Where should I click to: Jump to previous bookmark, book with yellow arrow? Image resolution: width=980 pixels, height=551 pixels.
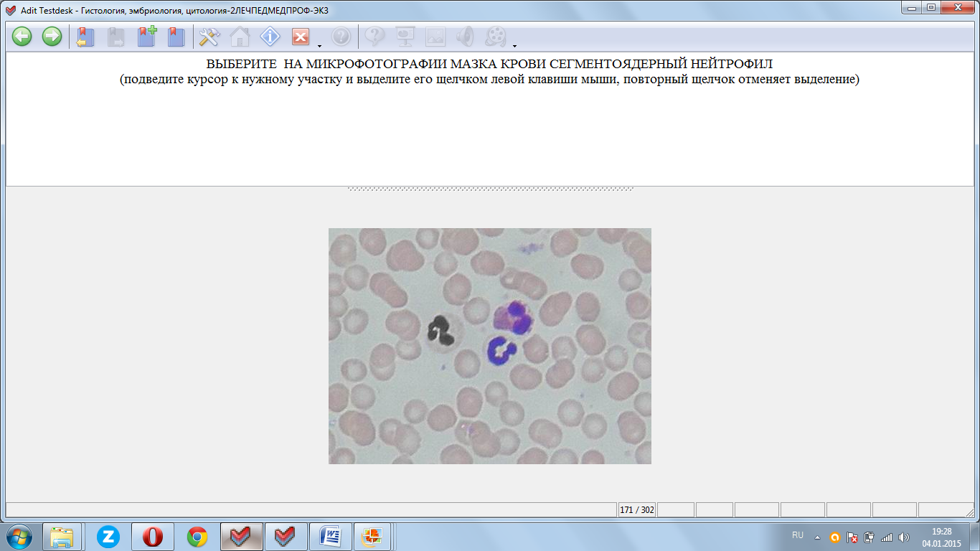click(x=85, y=37)
